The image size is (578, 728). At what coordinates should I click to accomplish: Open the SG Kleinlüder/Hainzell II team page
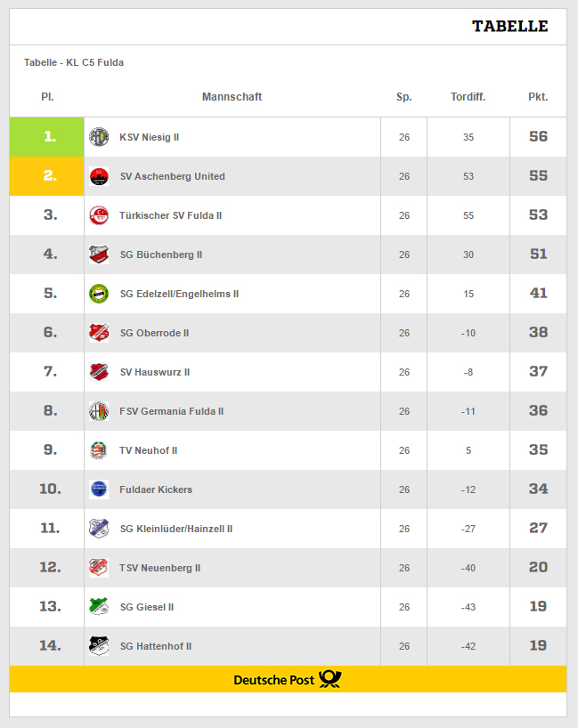click(x=176, y=529)
